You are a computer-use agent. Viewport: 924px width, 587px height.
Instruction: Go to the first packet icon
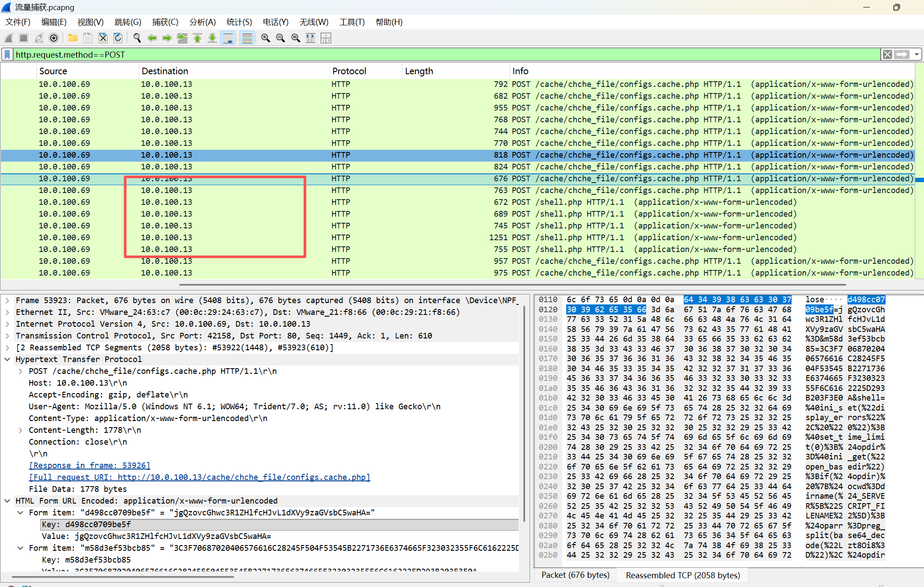tap(197, 38)
